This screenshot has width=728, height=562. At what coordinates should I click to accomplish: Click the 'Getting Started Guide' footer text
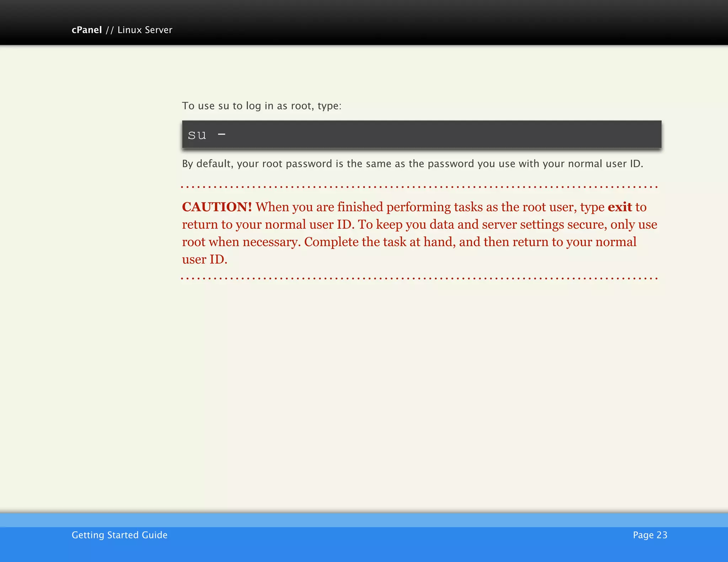[x=119, y=535]
